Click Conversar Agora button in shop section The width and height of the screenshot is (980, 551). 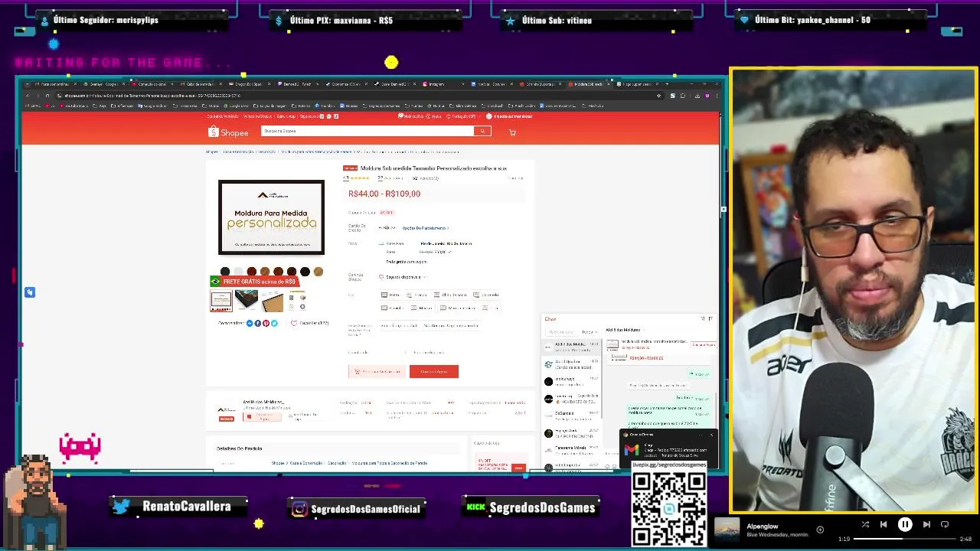(x=262, y=417)
